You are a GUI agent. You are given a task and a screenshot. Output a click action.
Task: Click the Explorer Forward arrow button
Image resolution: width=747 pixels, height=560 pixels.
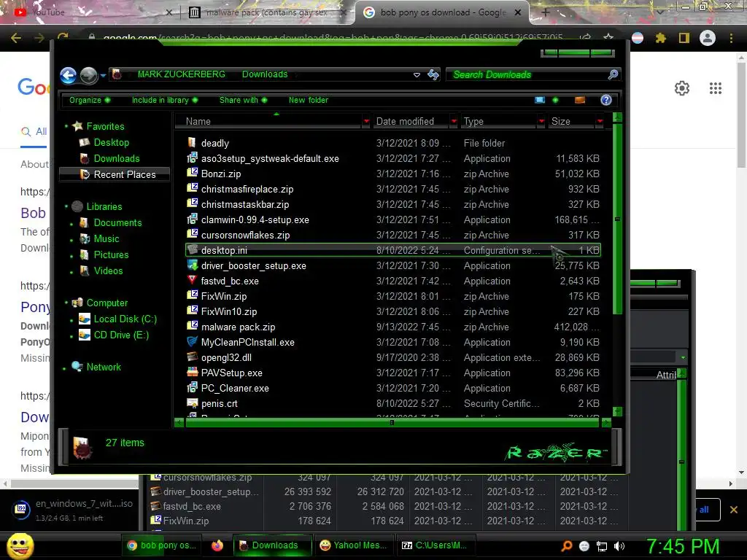pyautogui.click(x=88, y=75)
